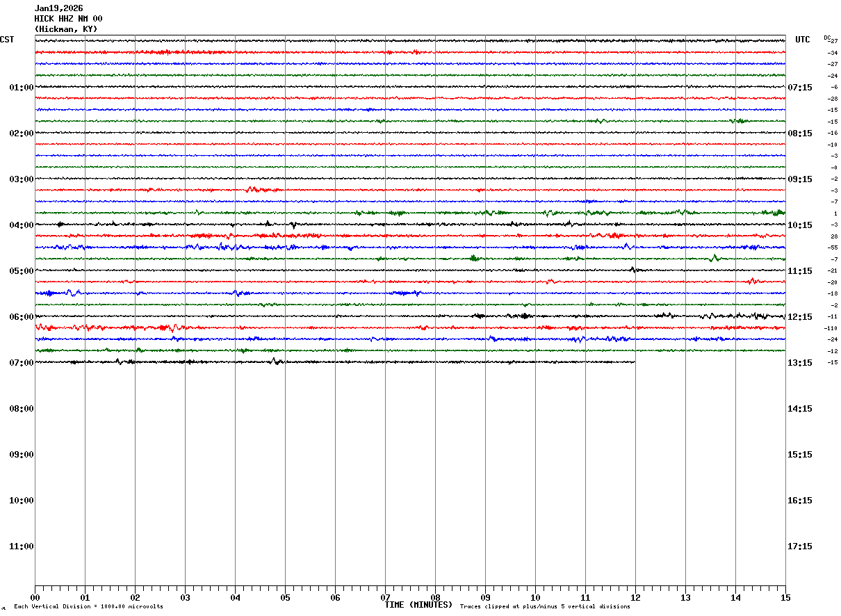The image size is (841, 616).
Task: Pick the DC offset value -10
Action: point(832,145)
